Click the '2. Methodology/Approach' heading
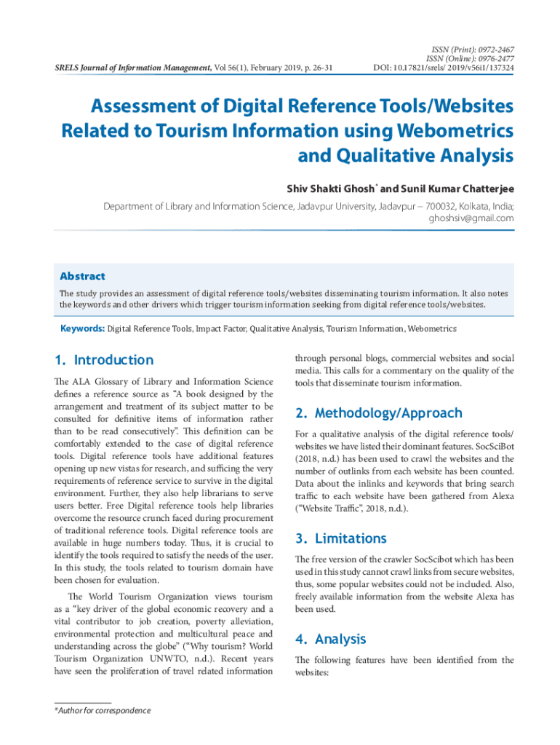 pyautogui.click(x=378, y=413)
